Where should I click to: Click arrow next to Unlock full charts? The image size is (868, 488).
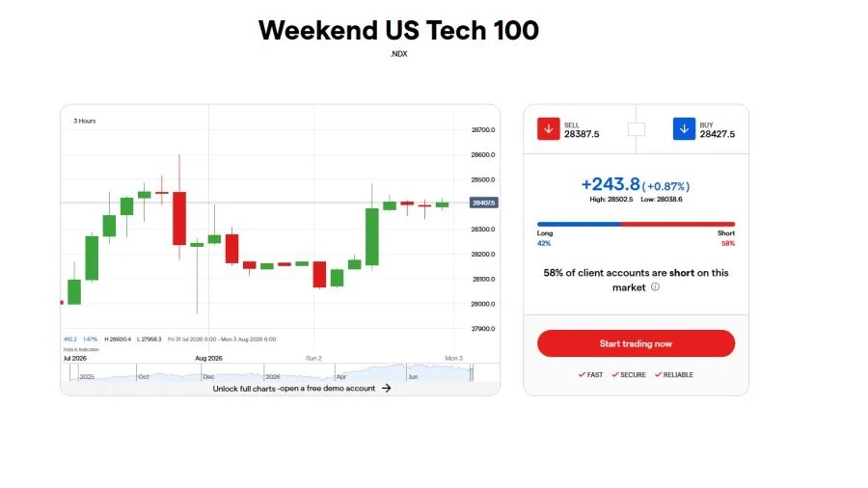(x=387, y=389)
